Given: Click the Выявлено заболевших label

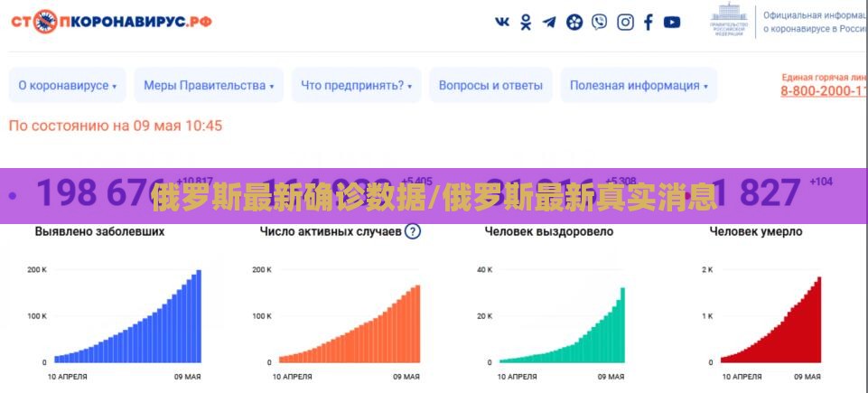Looking at the screenshot, I should (x=99, y=231).
